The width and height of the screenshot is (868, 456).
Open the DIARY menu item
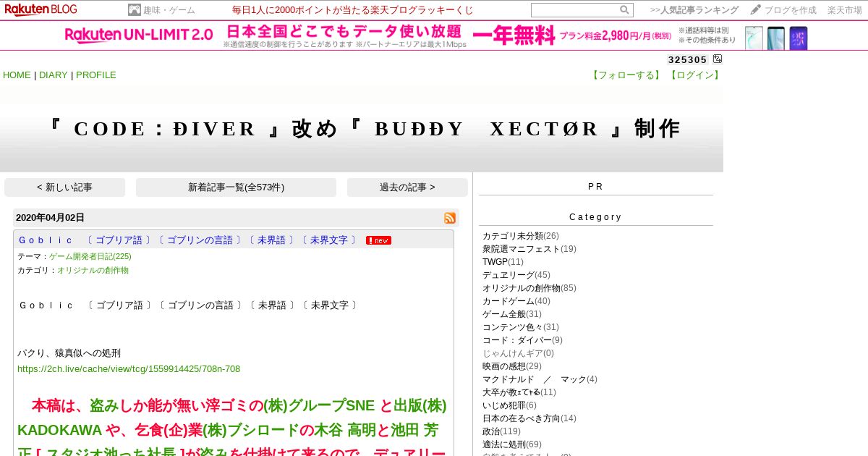(53, 75)
